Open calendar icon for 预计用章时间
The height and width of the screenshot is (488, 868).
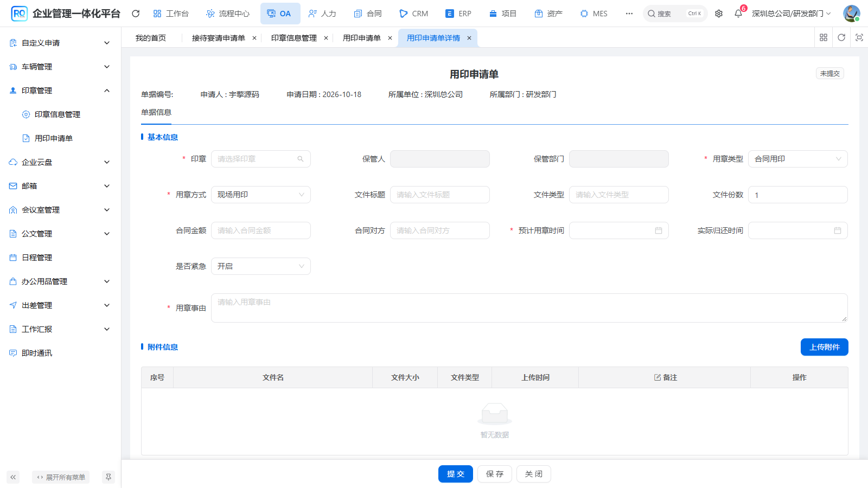tap(659, 230)
